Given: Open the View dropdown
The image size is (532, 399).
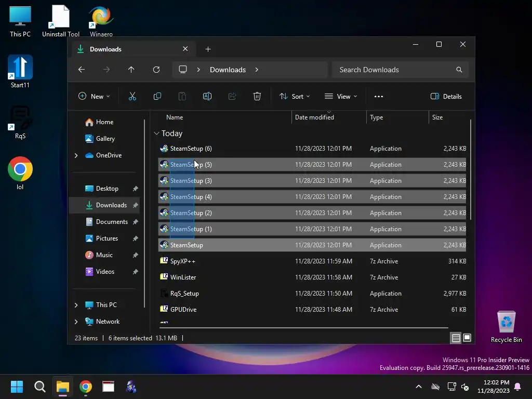Looking at the screenshot, I should tap(341, 96).
